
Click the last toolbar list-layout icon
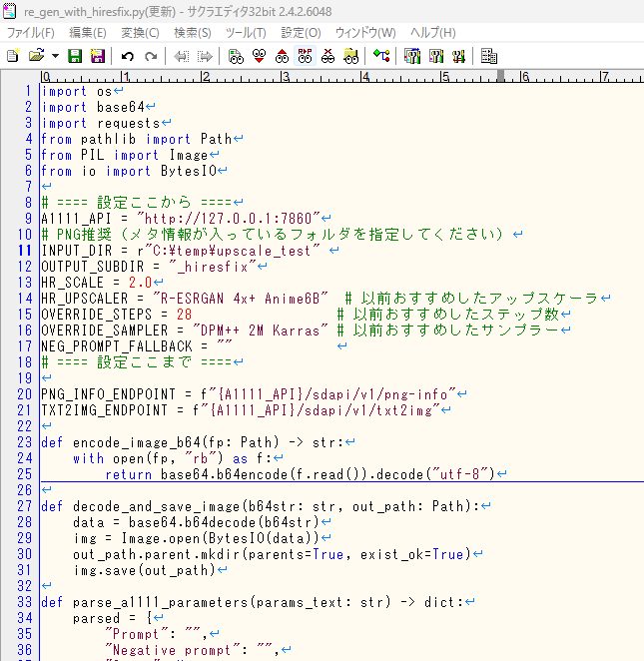pos(489,56)
